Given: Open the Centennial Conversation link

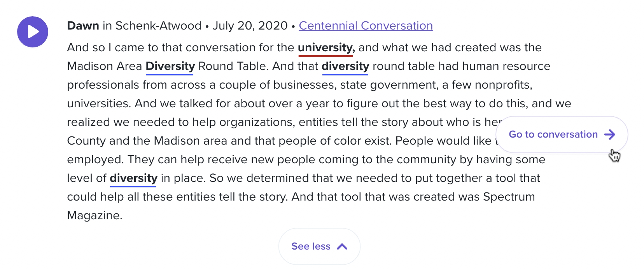Looking at the screenshot, I should 366,26.
